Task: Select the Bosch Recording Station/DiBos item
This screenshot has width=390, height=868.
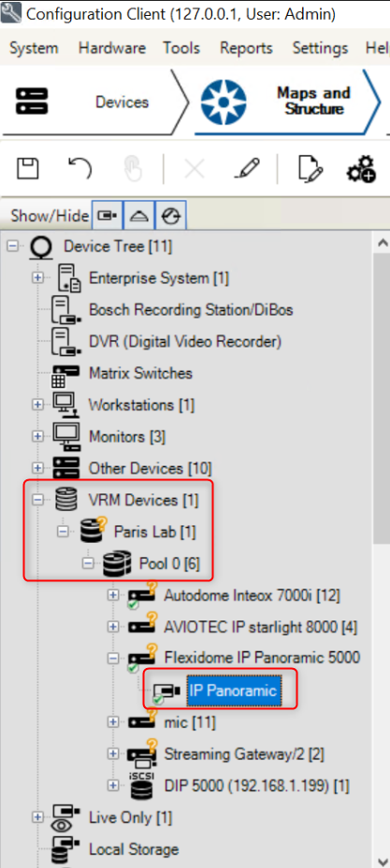Action: (191, 309)
